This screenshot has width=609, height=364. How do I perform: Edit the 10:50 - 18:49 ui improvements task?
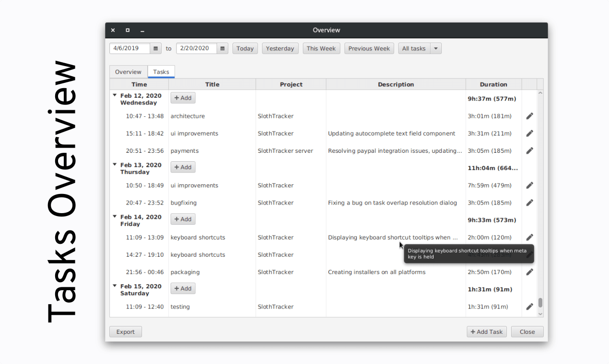coord(529,185)
